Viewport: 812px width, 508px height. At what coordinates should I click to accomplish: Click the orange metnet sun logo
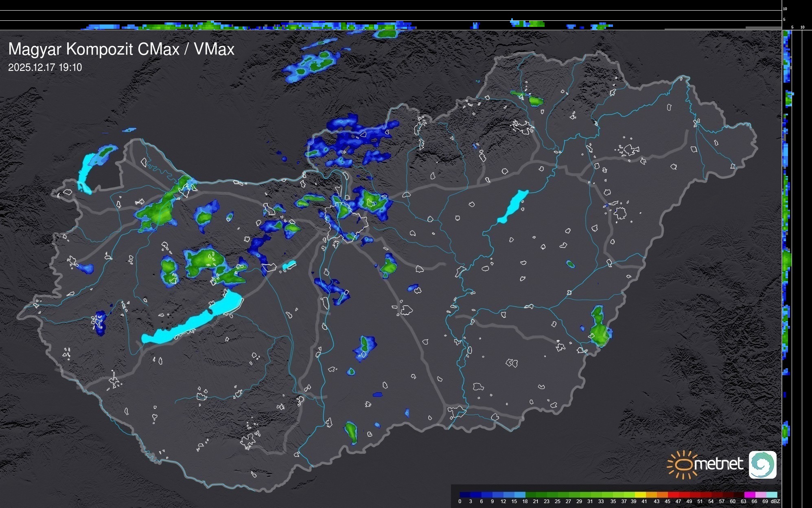682,464
